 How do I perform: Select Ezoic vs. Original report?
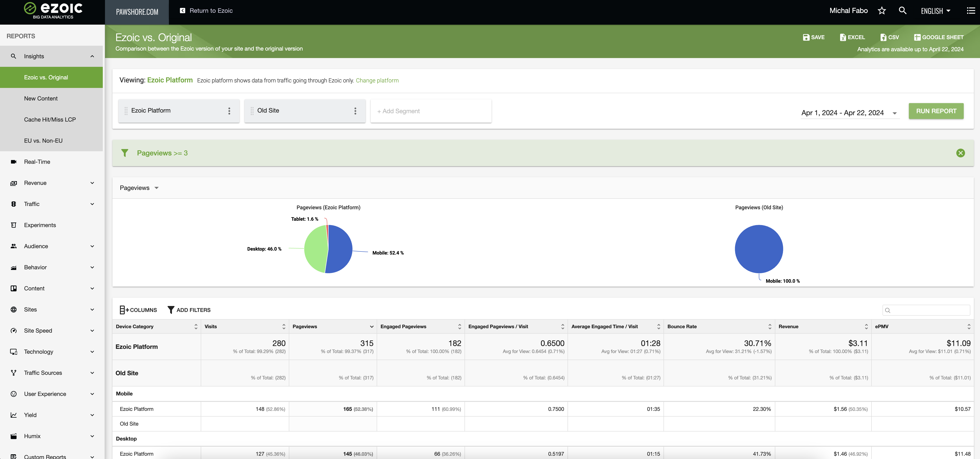click(51, 77)
